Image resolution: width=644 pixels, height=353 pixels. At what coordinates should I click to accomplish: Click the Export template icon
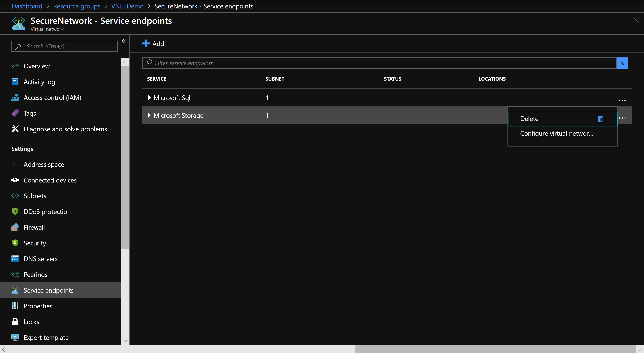point(15,337)
